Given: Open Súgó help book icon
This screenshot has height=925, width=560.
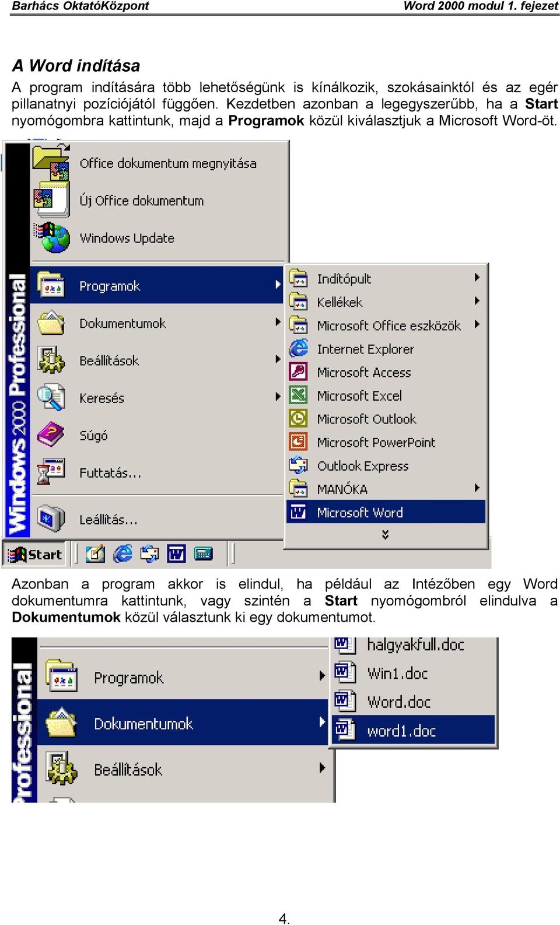Looking at the screenshot, I should (x=51, y=435).
